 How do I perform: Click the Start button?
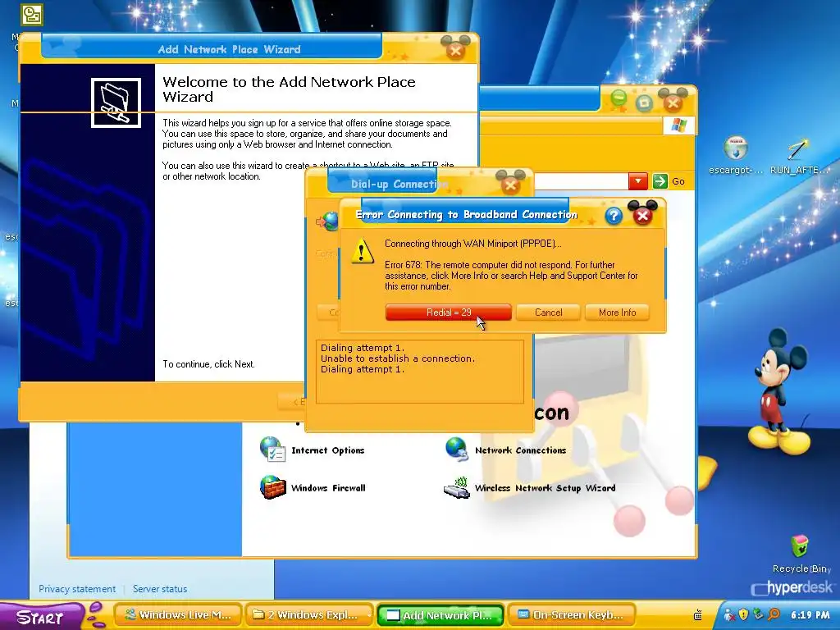pyautogui.click(x=41, y=617)
